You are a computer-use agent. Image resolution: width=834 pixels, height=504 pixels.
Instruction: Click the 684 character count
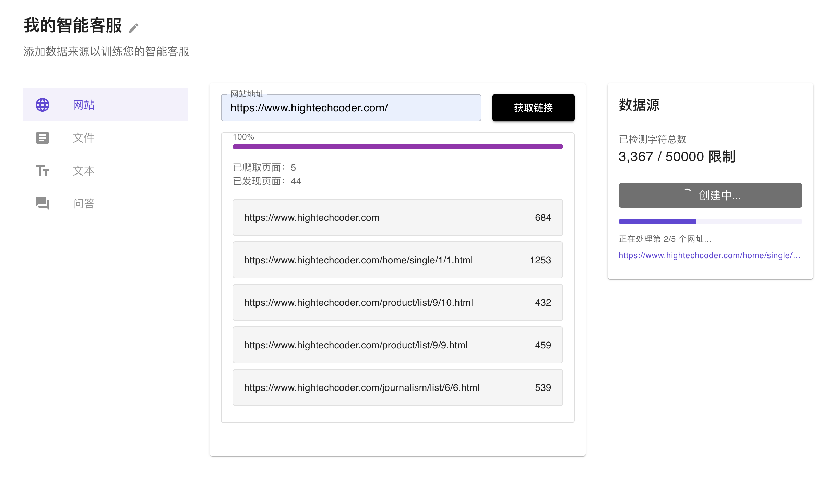(x=543, y=217)
